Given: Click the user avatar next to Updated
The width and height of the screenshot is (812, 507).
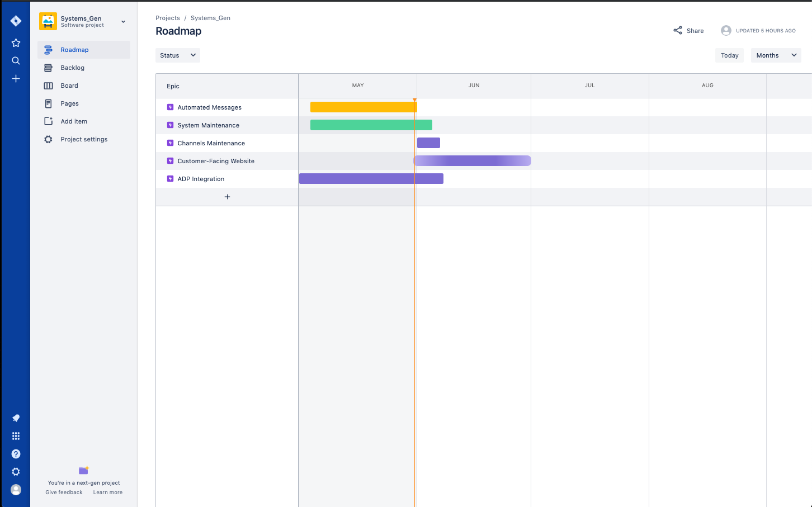Looking at the screenshot, I should tap(726, 31).
